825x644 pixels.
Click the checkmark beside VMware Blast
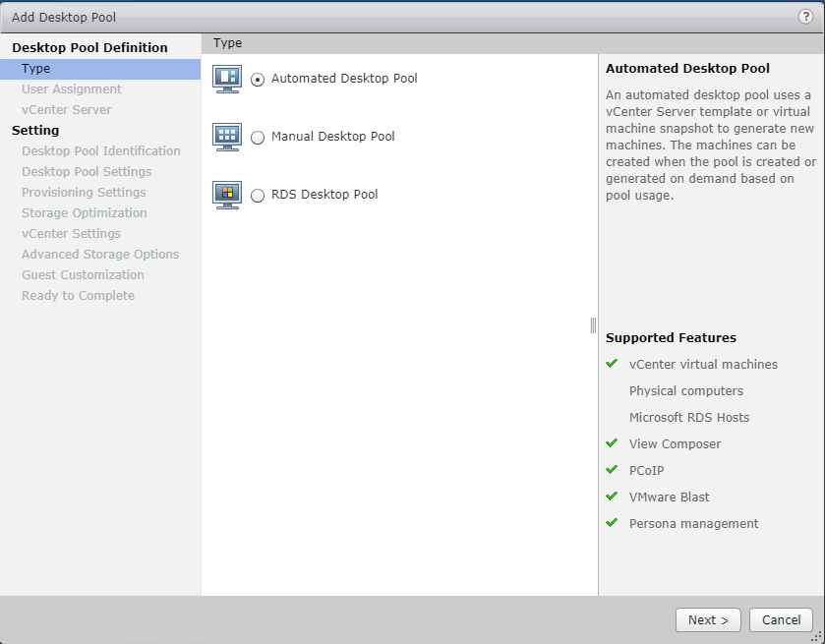click(x=615, y=497)
